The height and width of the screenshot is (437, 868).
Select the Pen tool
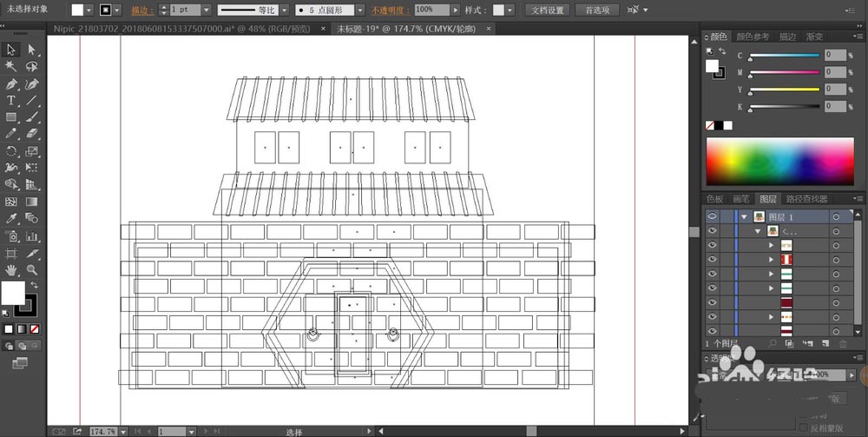[11, 84]
